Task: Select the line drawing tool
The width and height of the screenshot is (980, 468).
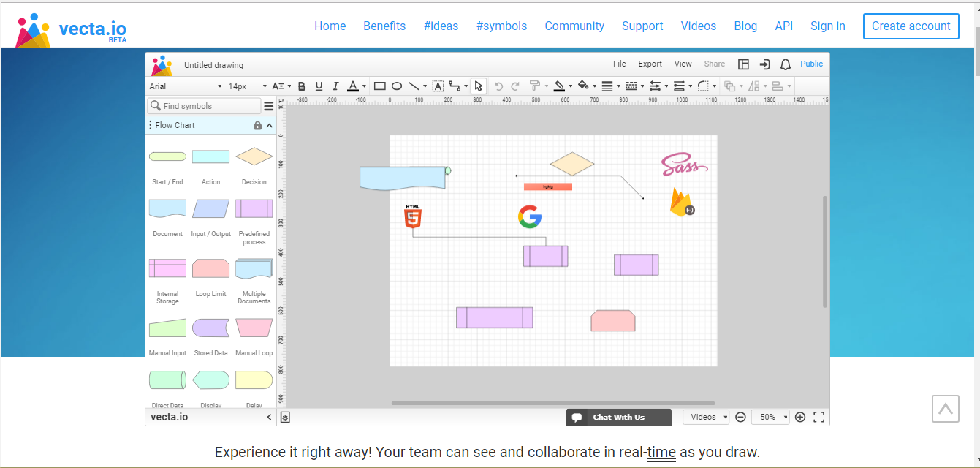Action: point(414,86)
